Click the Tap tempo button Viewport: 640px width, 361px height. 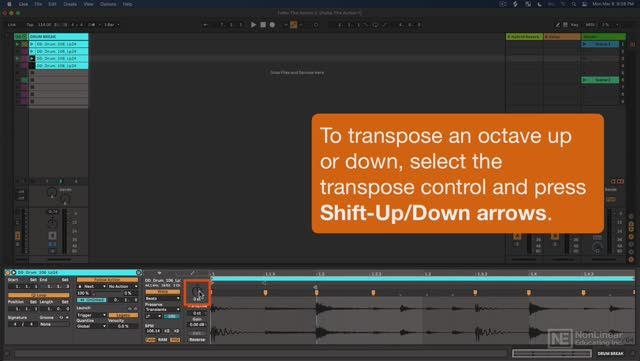(x=30, y=25)
